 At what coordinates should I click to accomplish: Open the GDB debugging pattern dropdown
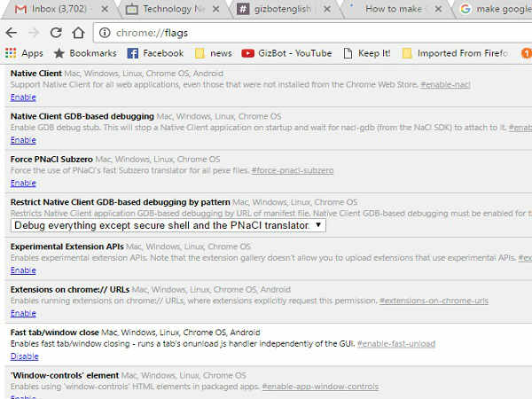[168, 225]
